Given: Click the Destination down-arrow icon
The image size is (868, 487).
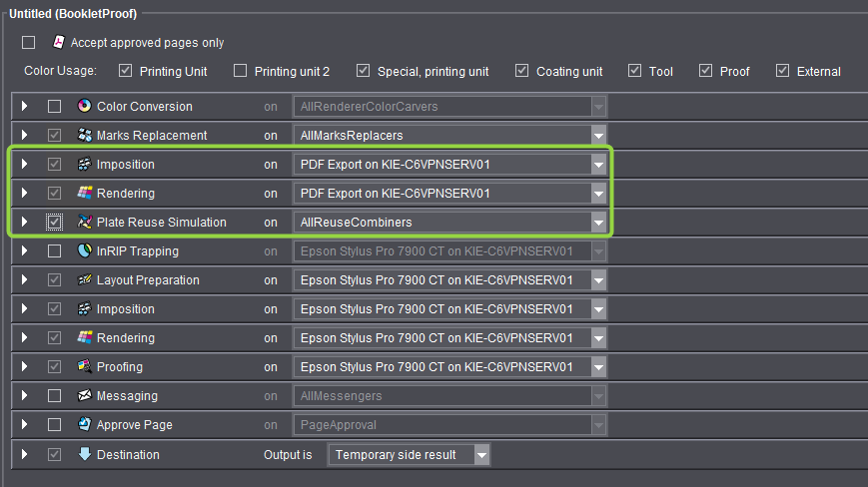Looking at the screenshot, I should click(x=84, y=454).
